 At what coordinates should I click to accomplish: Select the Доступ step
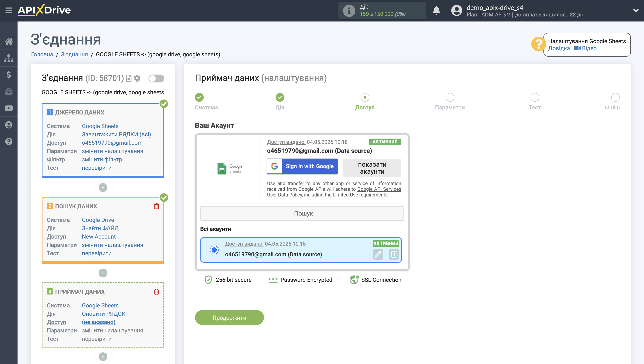[365, 97]
